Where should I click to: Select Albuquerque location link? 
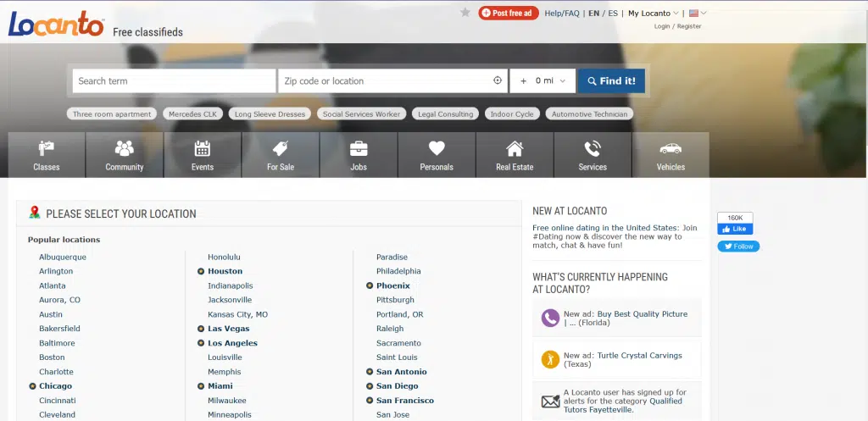[63, 258]
